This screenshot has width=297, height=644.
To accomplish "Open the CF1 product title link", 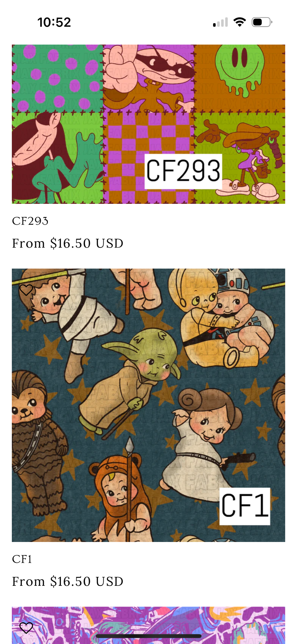I will [x=22, y=559].
